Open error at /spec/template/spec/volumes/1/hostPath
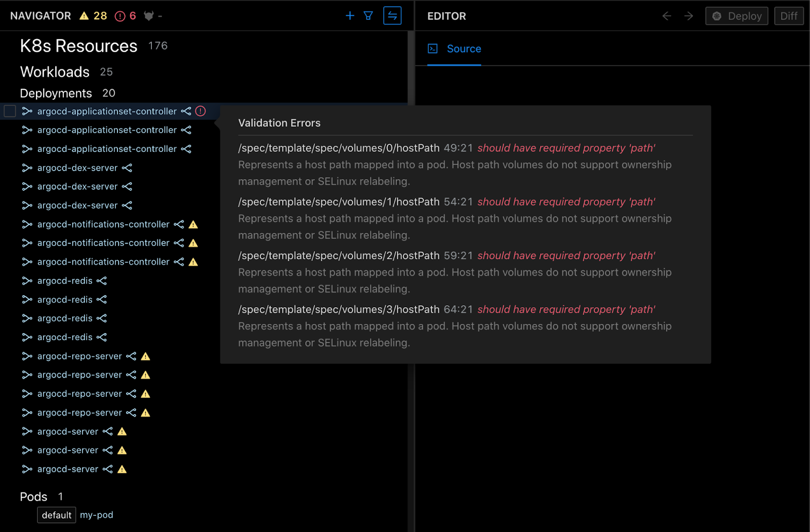Viewport: 810px width, 532px height. click(x=339, y=201)
